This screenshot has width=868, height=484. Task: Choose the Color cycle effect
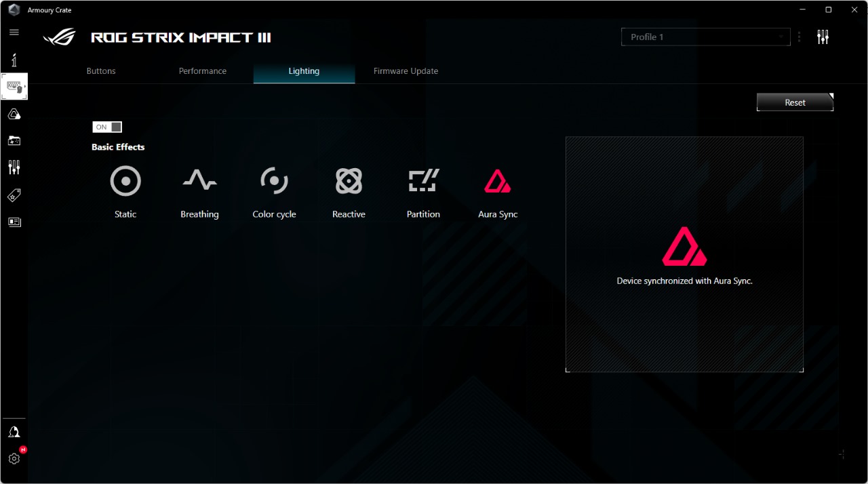[274, 181]
